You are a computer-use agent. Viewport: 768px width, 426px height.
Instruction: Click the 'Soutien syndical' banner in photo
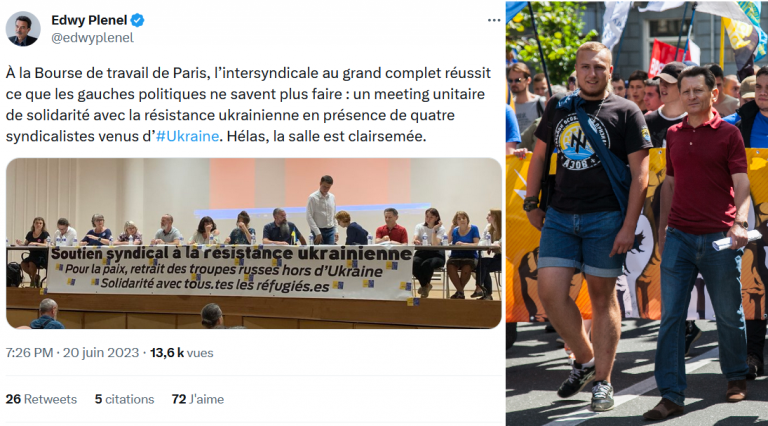tap(230, 272)
